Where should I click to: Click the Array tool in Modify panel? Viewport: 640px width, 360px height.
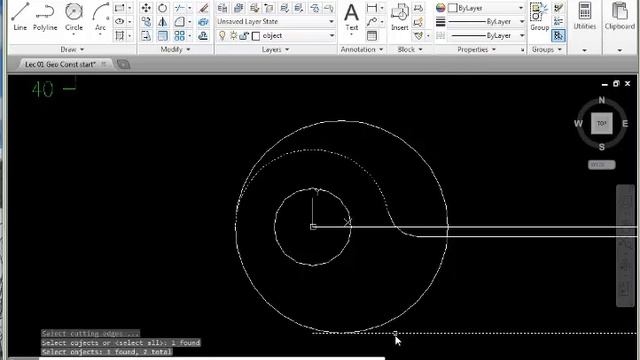click(x=179, y=36)
